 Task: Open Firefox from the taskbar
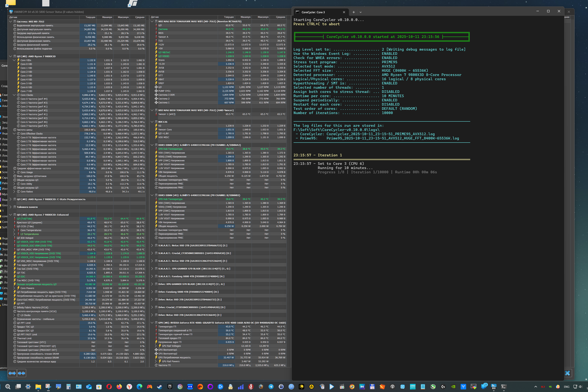click(x=119, y=387)
